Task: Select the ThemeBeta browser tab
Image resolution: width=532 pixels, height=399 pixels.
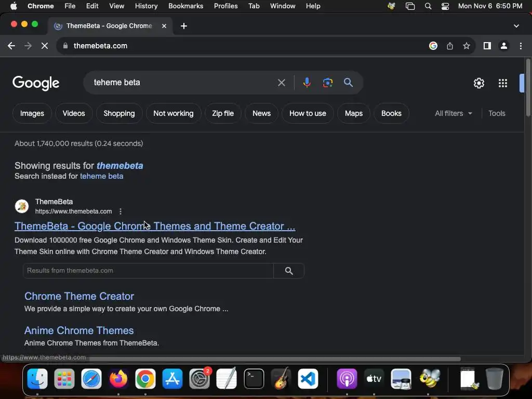Action: point(109,26)
